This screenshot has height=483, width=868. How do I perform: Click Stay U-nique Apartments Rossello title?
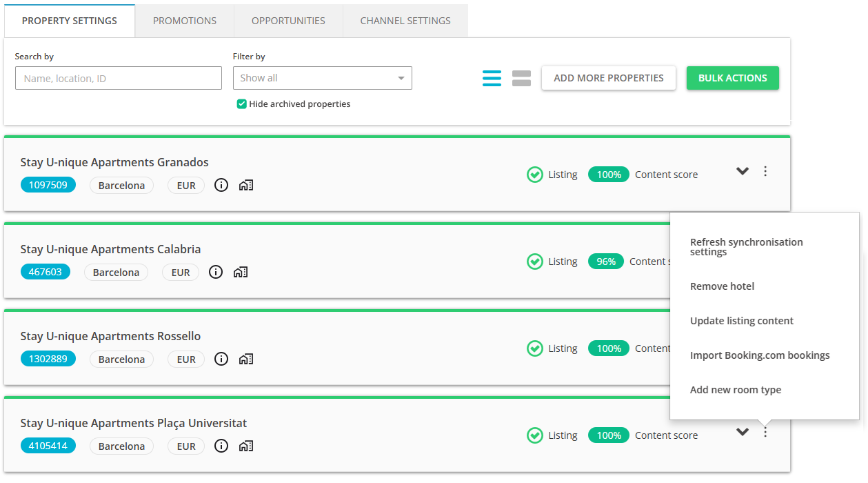pyautogui.click(x=110, y=337)
